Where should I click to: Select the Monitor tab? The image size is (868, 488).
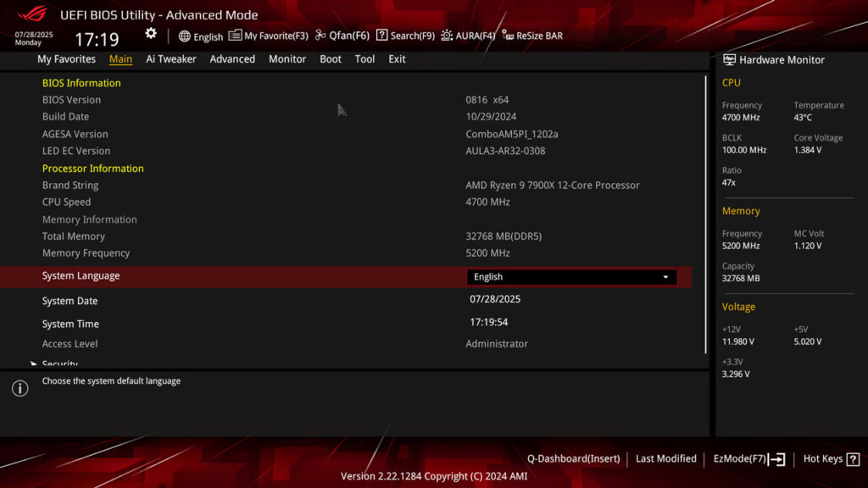point(287,58)
